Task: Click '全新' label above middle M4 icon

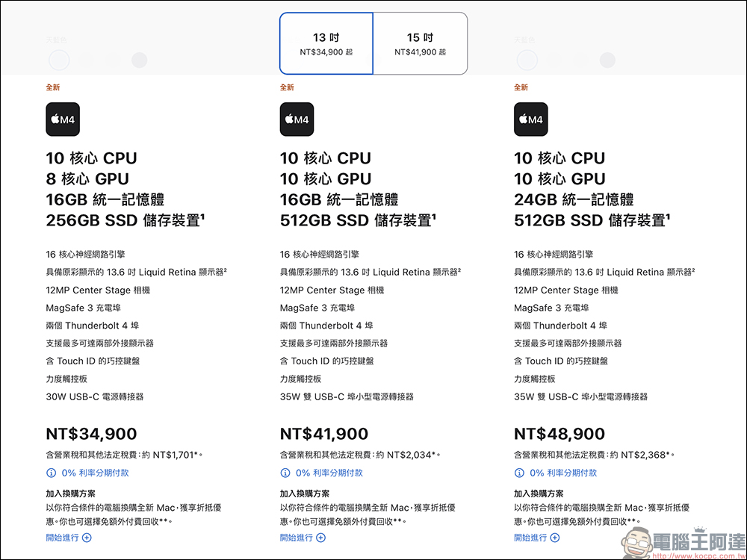Action: pos(287,87)
